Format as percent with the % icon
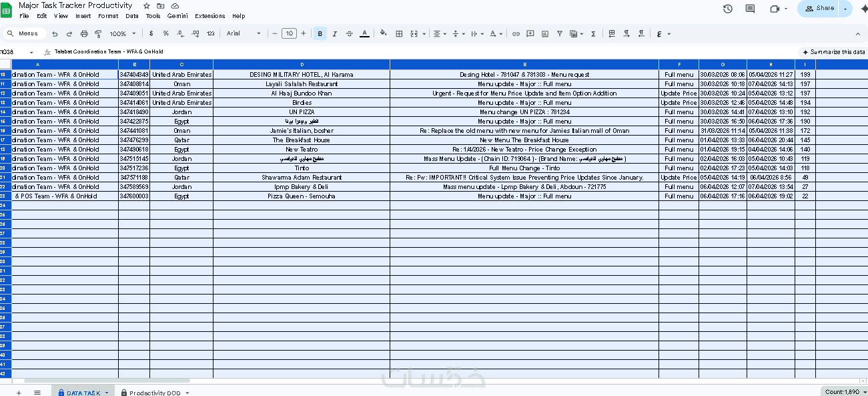Screen dimensions: 868x396 tap(166, 33)
